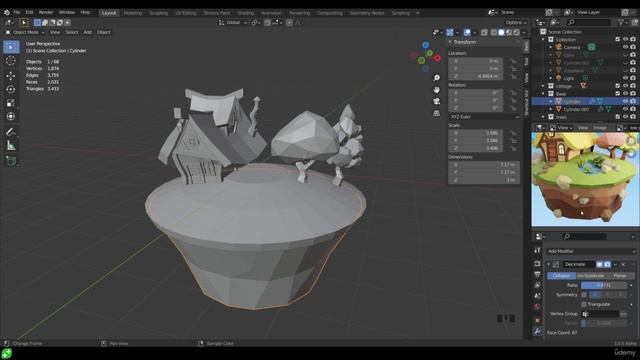
Task: Enable Triangulate checkbox
Action: pos(584,304)
